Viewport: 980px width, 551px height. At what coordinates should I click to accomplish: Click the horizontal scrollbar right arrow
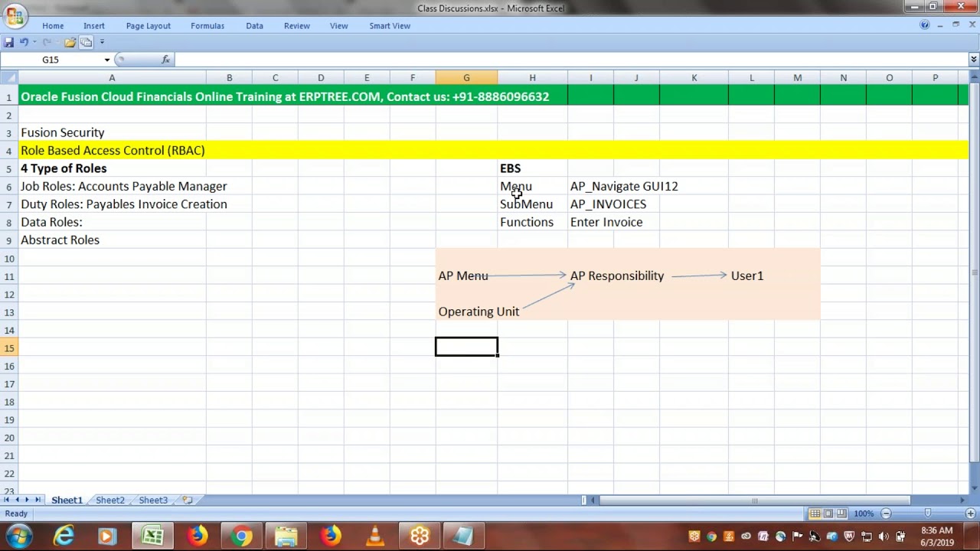[x=962, y=500]
